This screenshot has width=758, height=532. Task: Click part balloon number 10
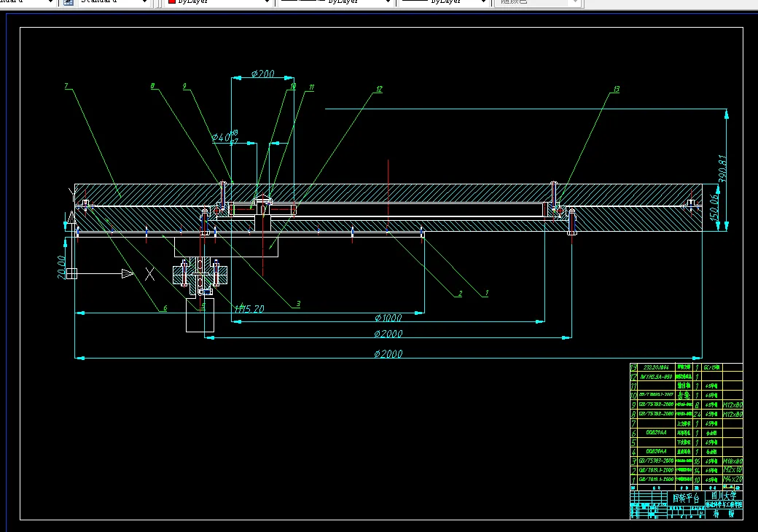(x=293, y=86)
